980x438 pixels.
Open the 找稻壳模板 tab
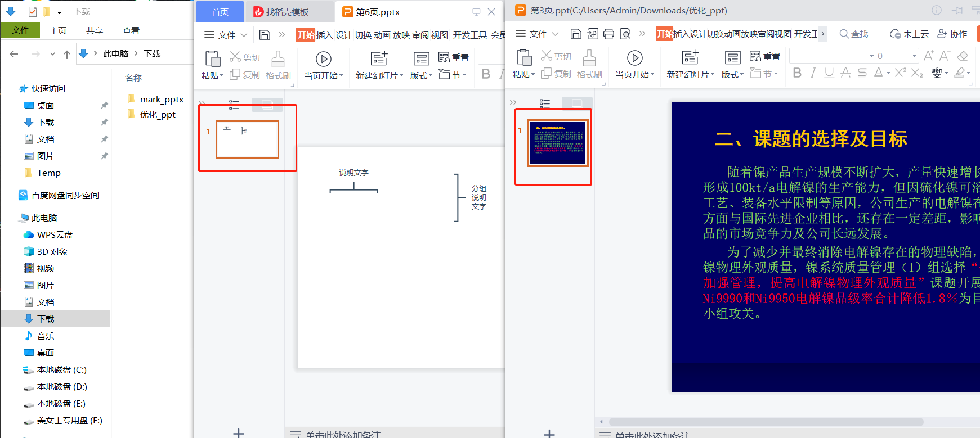287,12
